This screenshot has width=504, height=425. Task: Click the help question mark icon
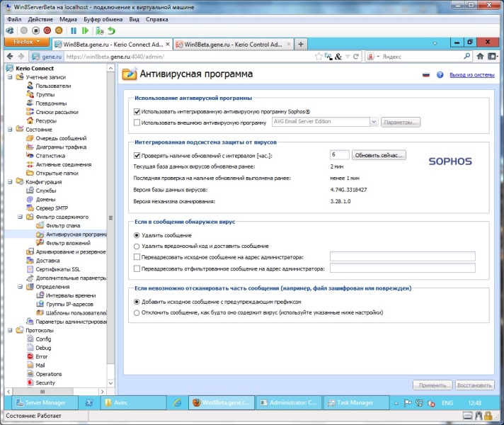coord(440,74)
